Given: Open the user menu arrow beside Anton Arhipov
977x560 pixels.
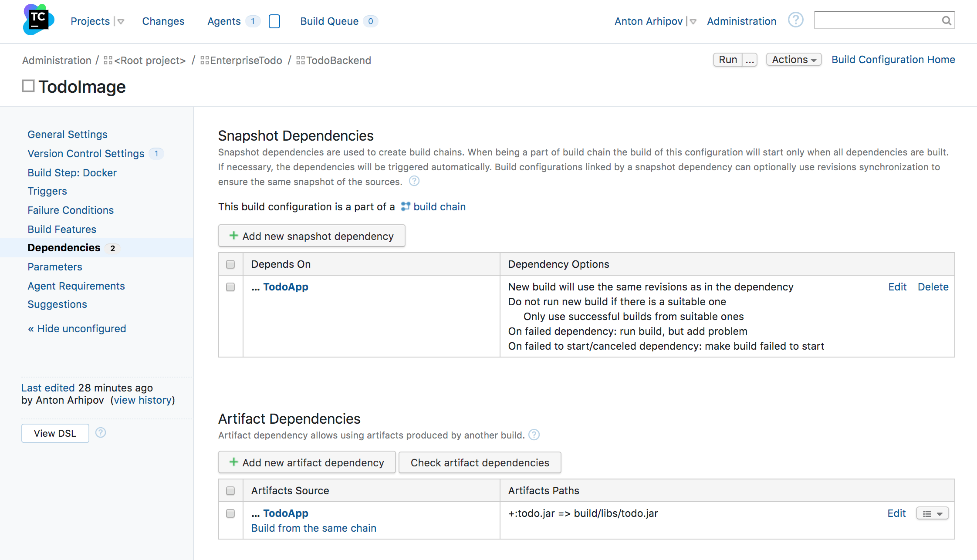Looking at the screenshot, I should (692, 21).
